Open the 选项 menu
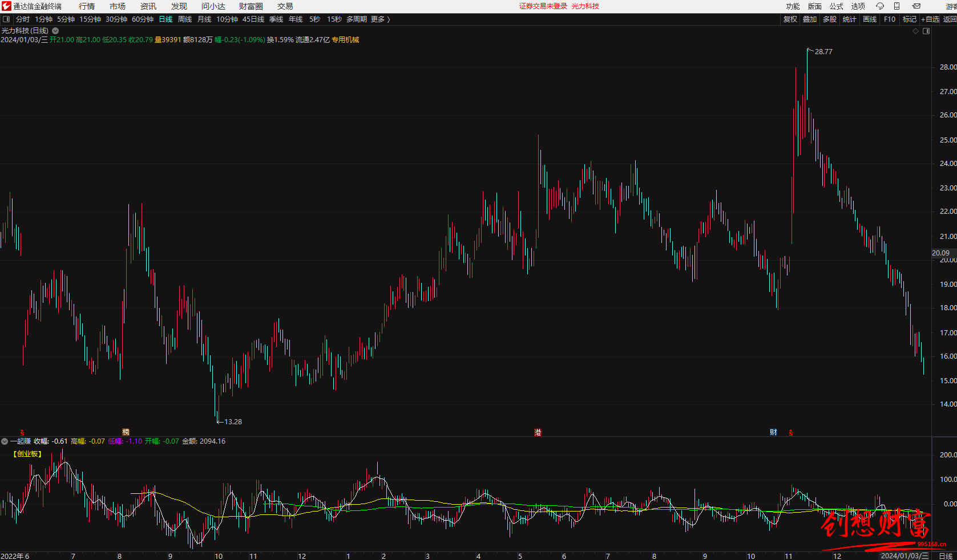 pyautogui.click(x=858, y=6)
